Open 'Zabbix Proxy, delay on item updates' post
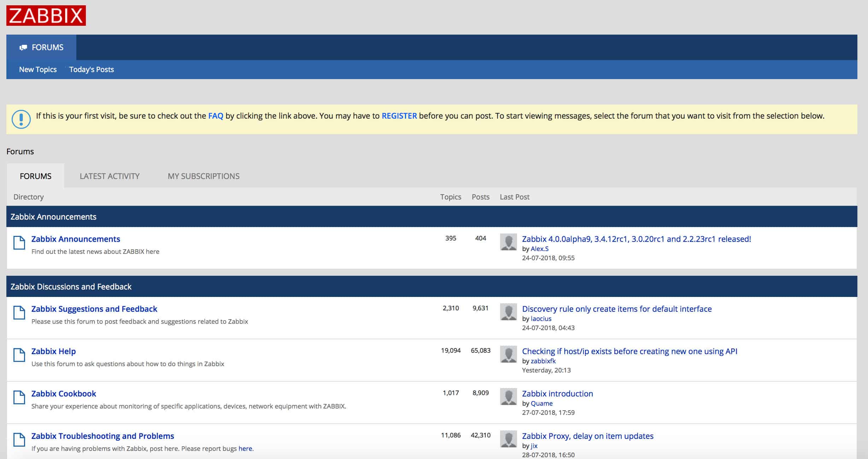This screenshot has height=459, width=868. click(588, 436)
